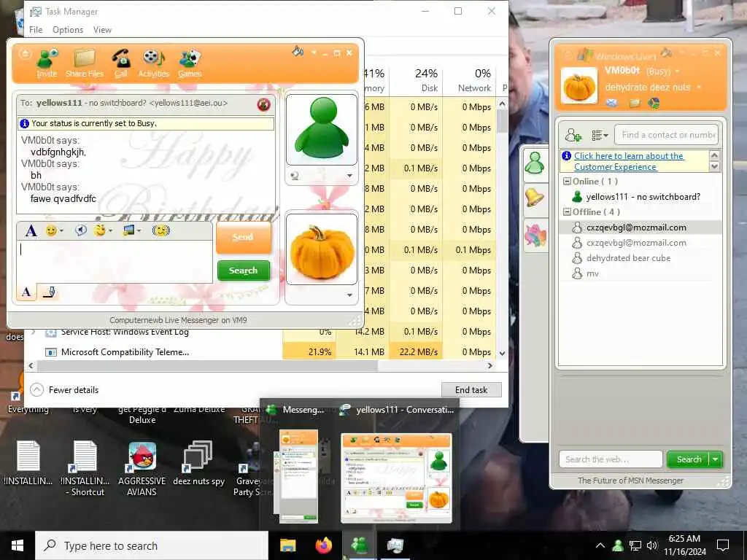Open Customer Experience link
The width and height of the screenshot is (747, 560).
[x=629, y=161]
